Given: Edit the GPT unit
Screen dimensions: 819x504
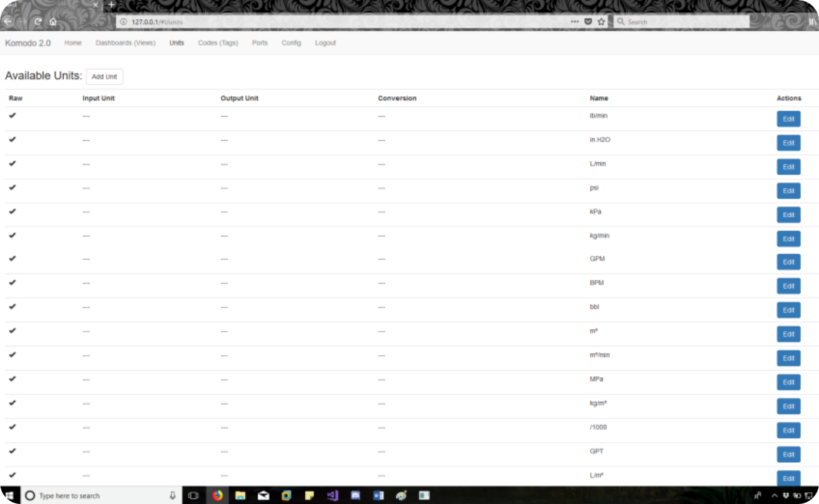Looking at the screenshot, I should [x=788, y=455].
